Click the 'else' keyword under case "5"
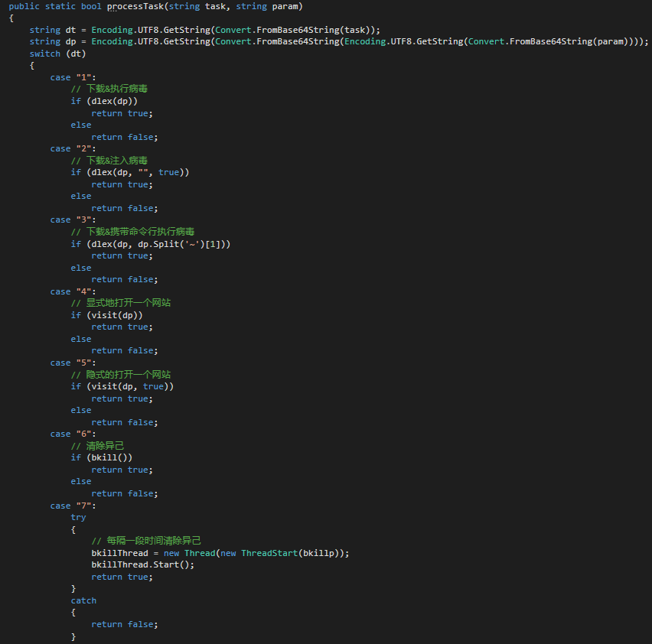 point(81,410)
